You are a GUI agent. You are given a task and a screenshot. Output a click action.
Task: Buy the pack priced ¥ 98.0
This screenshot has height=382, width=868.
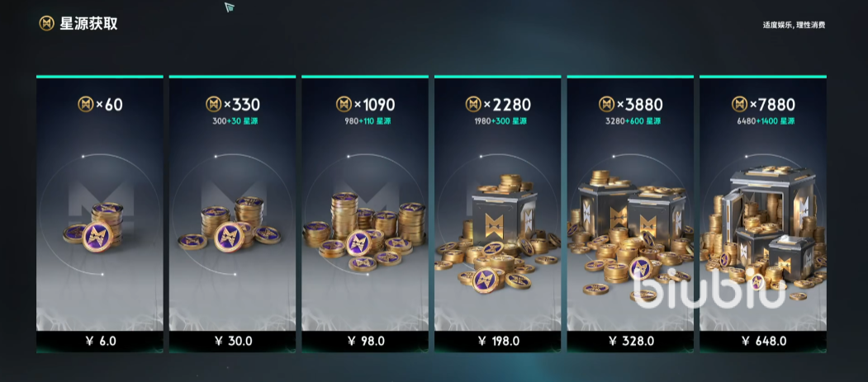(x=365, y=341)
